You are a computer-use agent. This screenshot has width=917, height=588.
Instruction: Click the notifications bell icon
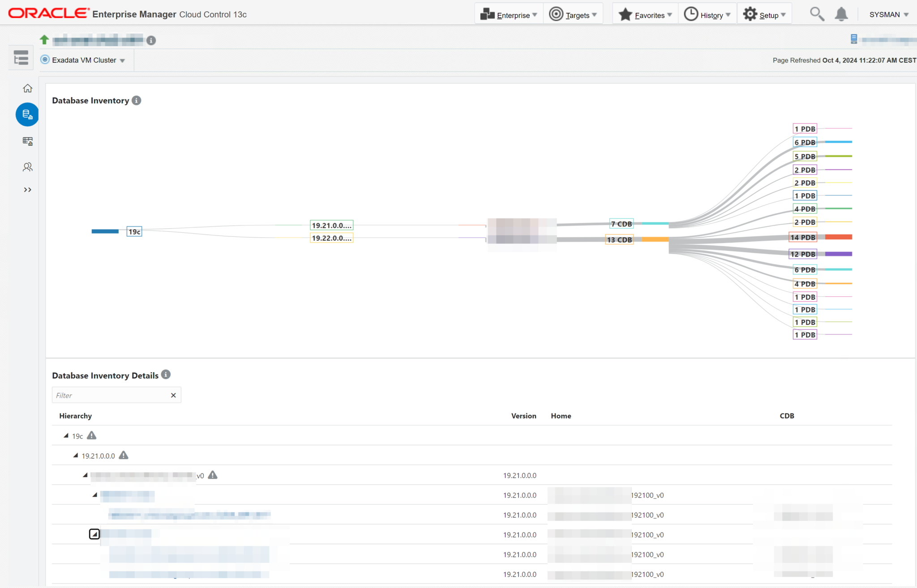(x=841, y=14)
